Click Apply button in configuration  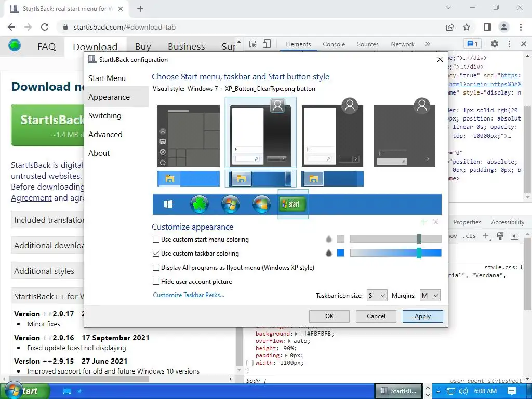(422, 316)
